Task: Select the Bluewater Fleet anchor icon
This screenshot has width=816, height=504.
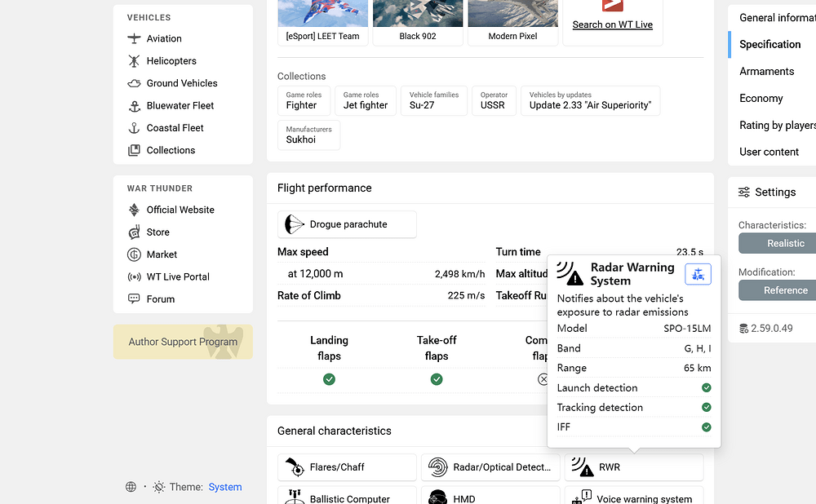Action: coord(134,105)
